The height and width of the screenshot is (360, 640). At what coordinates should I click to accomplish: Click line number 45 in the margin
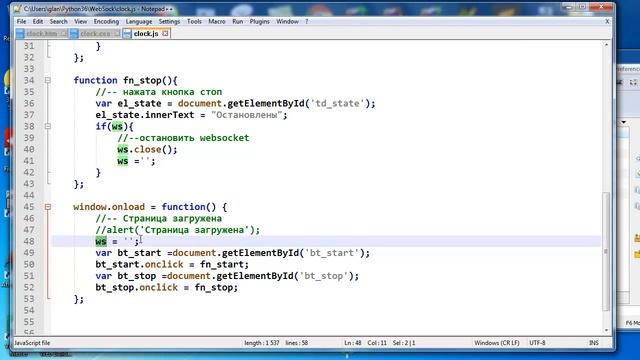(x=29, y=207)
